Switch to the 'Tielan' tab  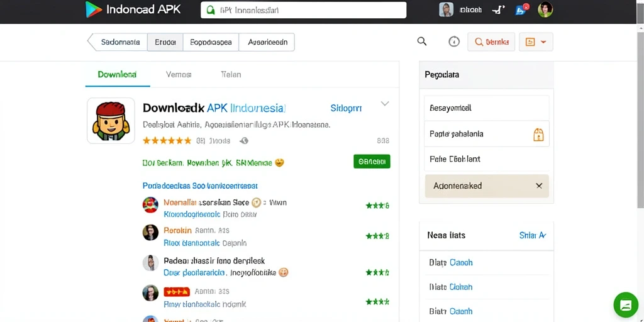click(231, 75)
